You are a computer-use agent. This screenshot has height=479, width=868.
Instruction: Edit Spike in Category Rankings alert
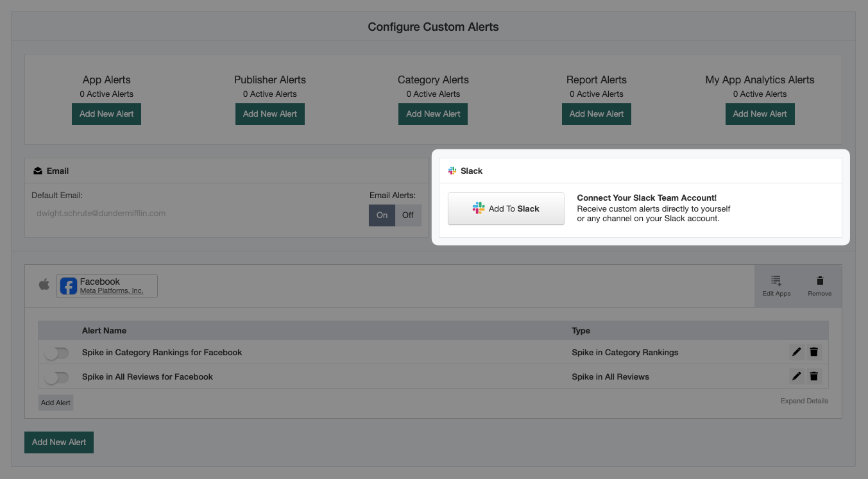(x=796, y=352)
